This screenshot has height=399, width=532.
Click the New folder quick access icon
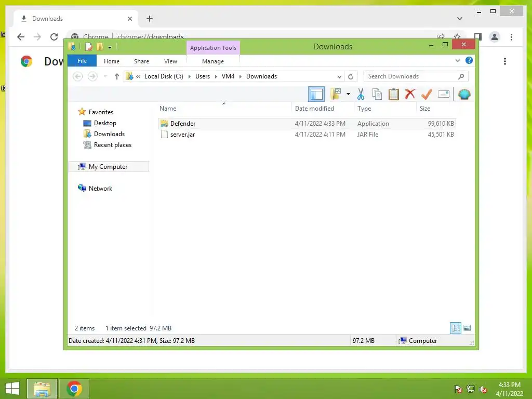[x=100, y=46]
